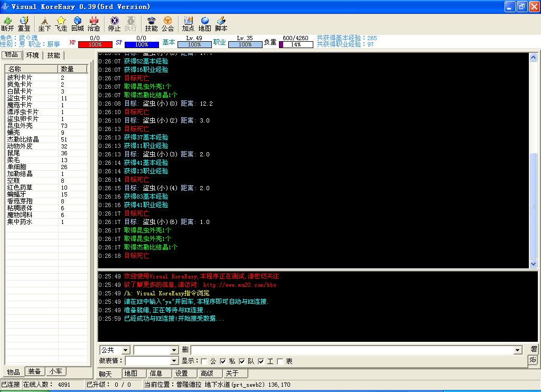The height and width of the screenshot is (392, 541).
Task: Toggle the 表 display checkbox
Action: pyautogui.click(x=280, y=361)
